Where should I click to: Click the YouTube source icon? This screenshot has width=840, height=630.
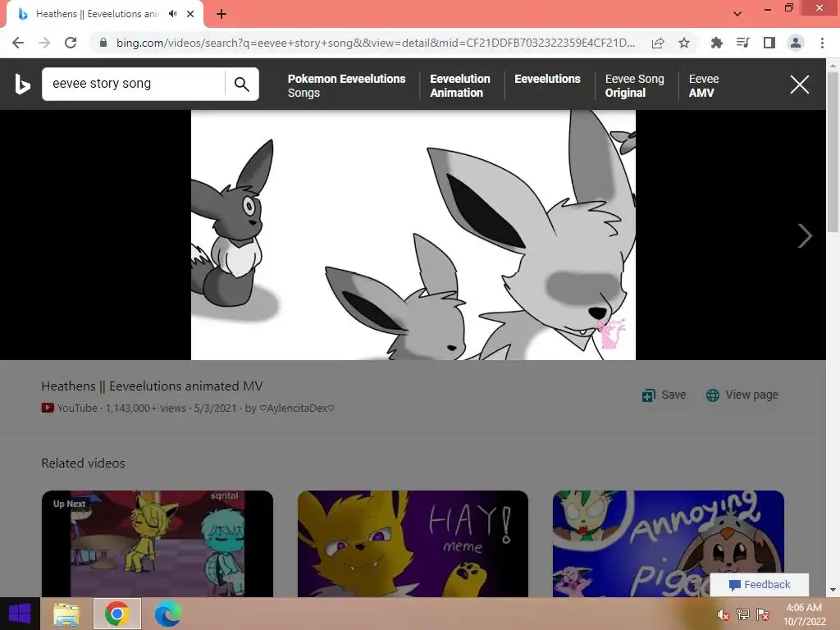point(48,409)
